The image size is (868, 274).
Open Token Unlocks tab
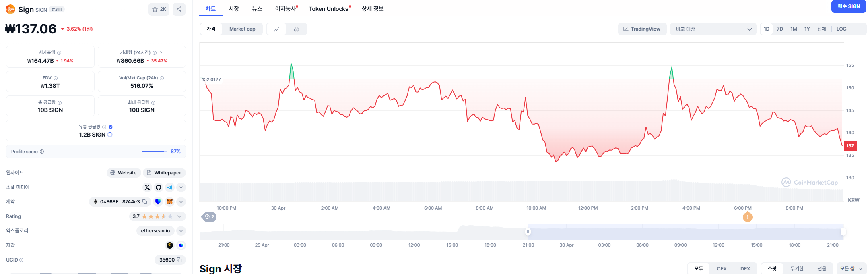point(330,9)
